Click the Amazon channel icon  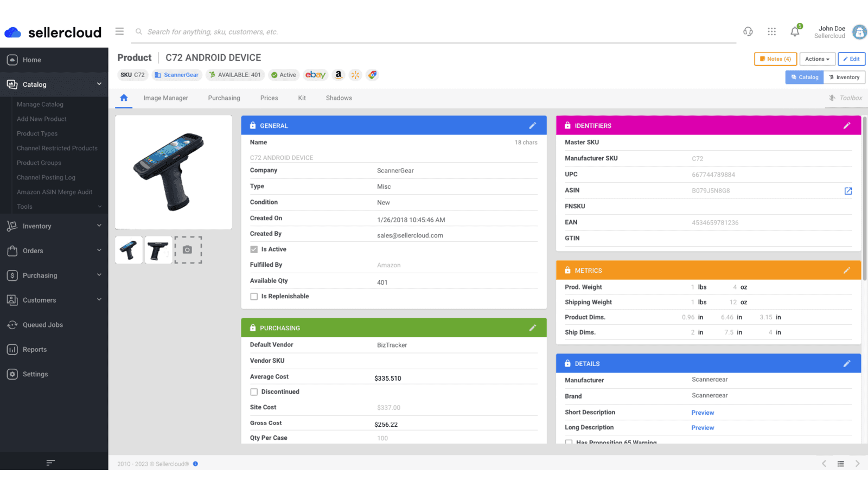[x=338, y=75]
